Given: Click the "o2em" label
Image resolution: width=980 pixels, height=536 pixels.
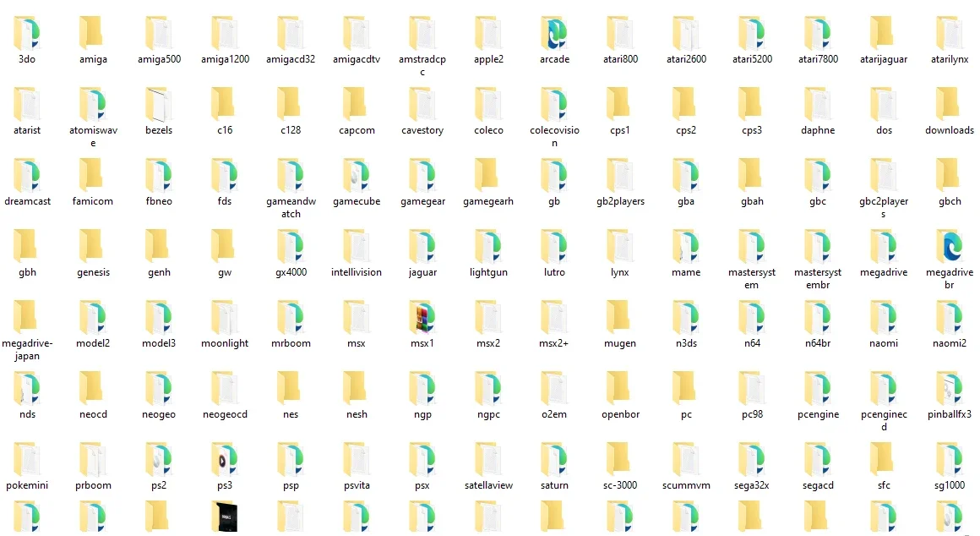Looking at the screenshot, I should (554, 414).
